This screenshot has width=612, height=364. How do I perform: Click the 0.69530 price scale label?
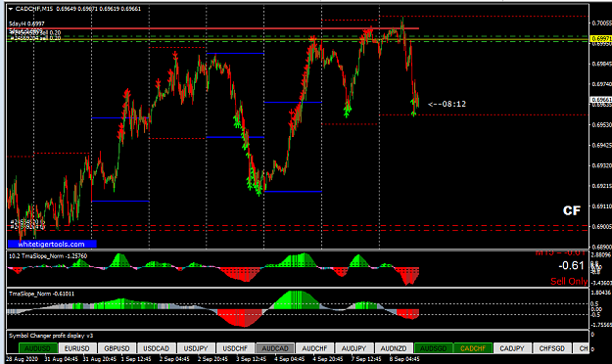(601, 125)
